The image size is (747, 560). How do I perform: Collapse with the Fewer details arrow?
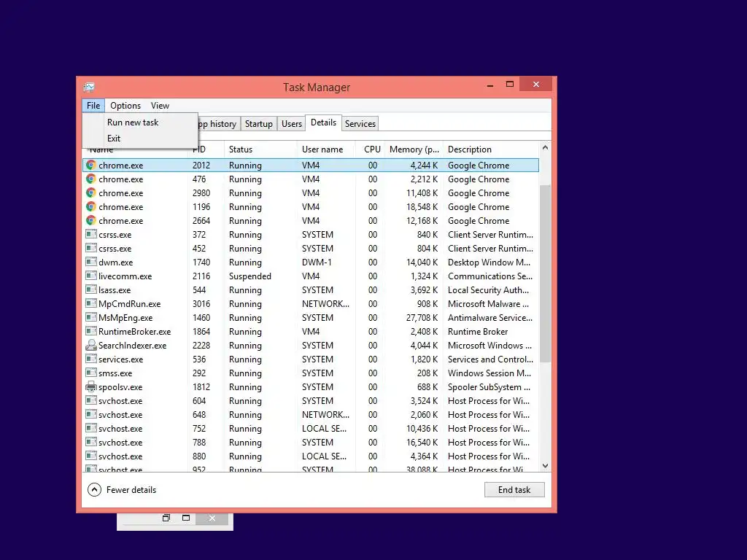[94, 489]
